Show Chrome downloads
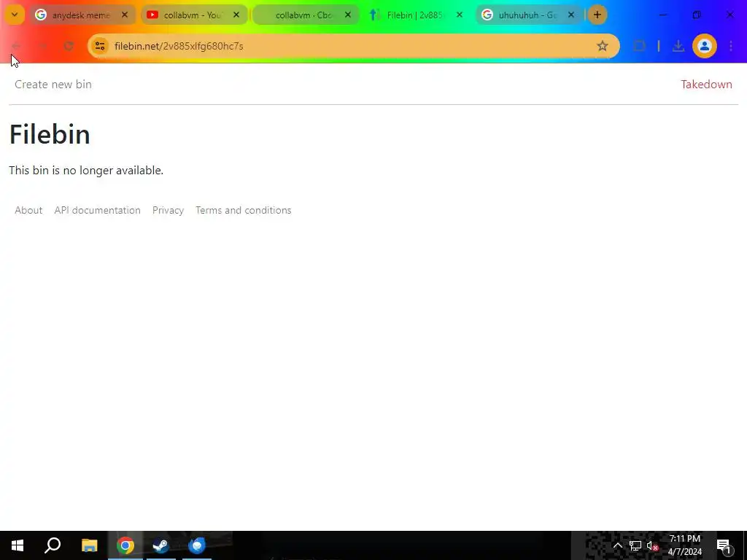Viewport: 747px width, 560px height. click(678, 46)
